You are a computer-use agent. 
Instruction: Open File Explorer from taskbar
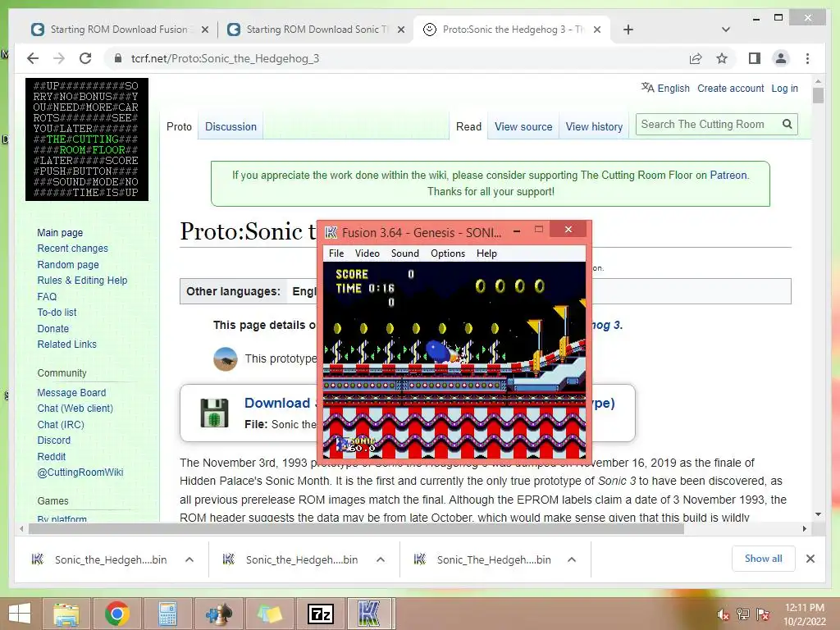[66, 614]
